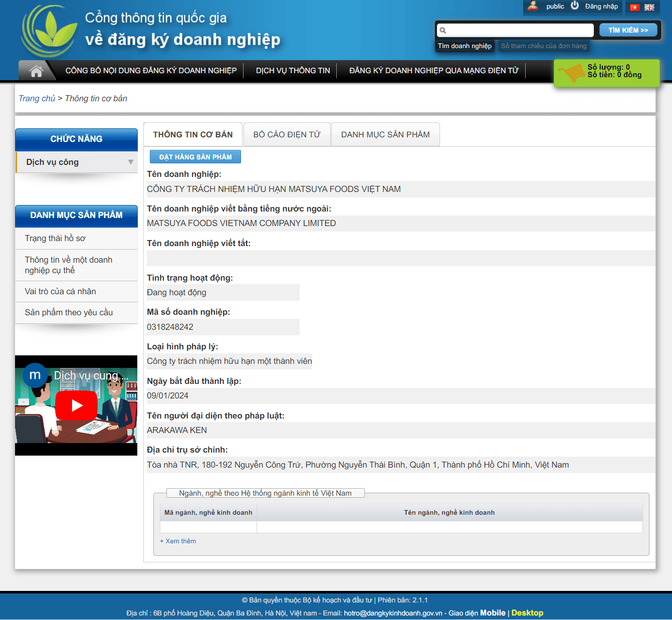Viewport: 672px width, 620px height.
Task: Switch to the Bố cáo điện tử tab
Action: tap(287, 134)
